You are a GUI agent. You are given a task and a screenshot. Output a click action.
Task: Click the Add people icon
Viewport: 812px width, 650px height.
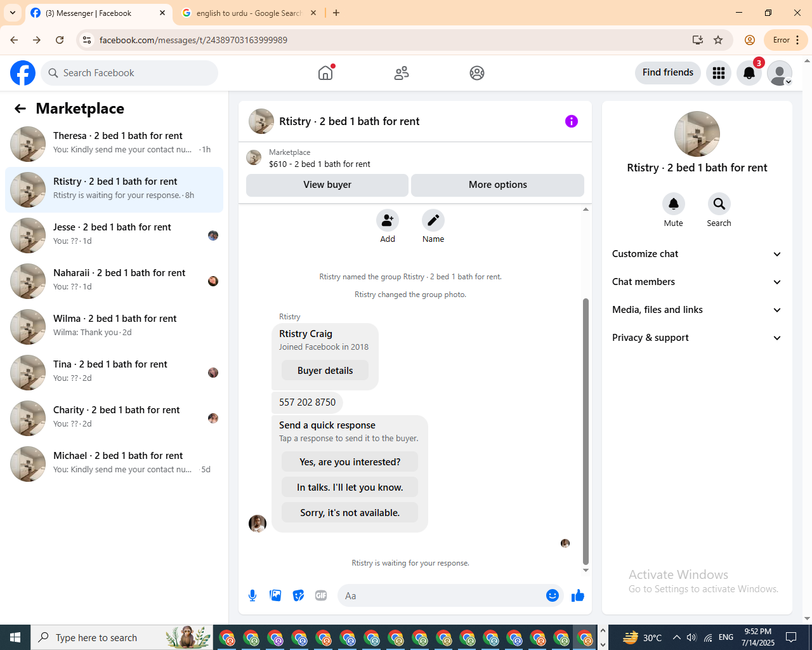click(x=388, y=220)
